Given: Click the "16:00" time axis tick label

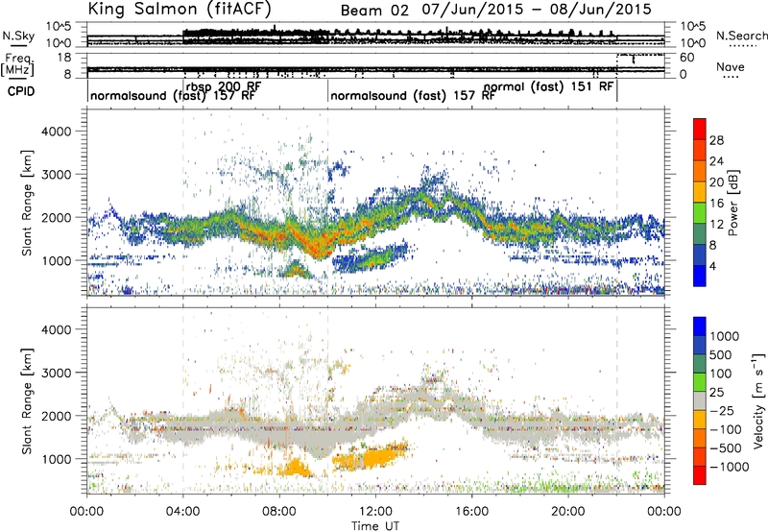Looking at the screenshot, I should (x=471, y=512).
